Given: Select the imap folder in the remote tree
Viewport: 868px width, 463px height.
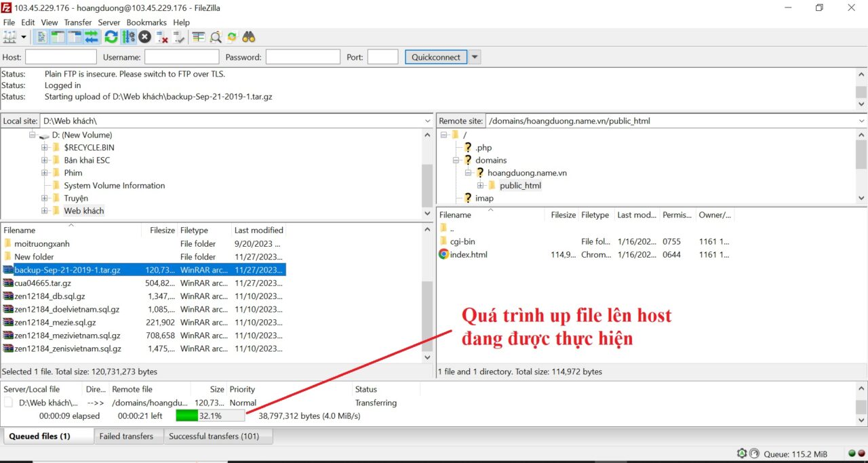Looking at the screenshot, I should [484, 198].
